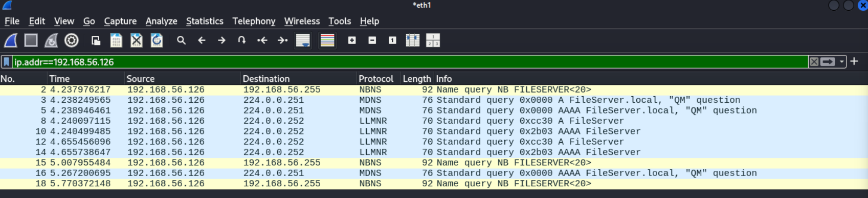The height and width of the screenshot is (198, 868).
Task: Reset text to normal size
Action: (392, 40)
